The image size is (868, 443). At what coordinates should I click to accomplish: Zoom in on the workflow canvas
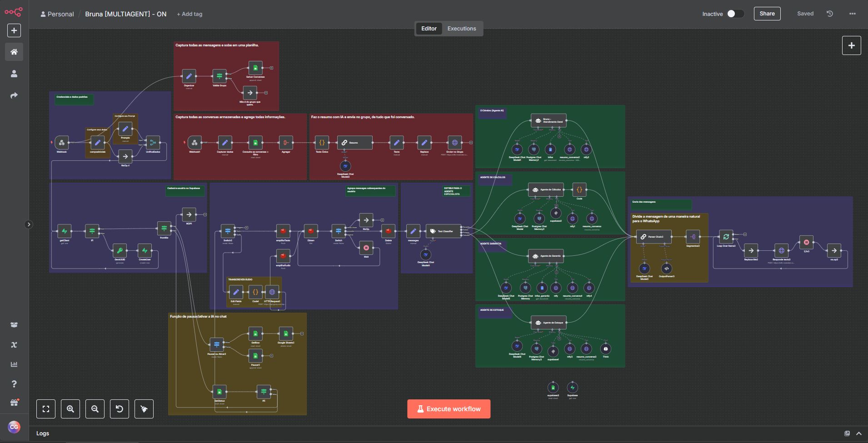click(70, 409)
